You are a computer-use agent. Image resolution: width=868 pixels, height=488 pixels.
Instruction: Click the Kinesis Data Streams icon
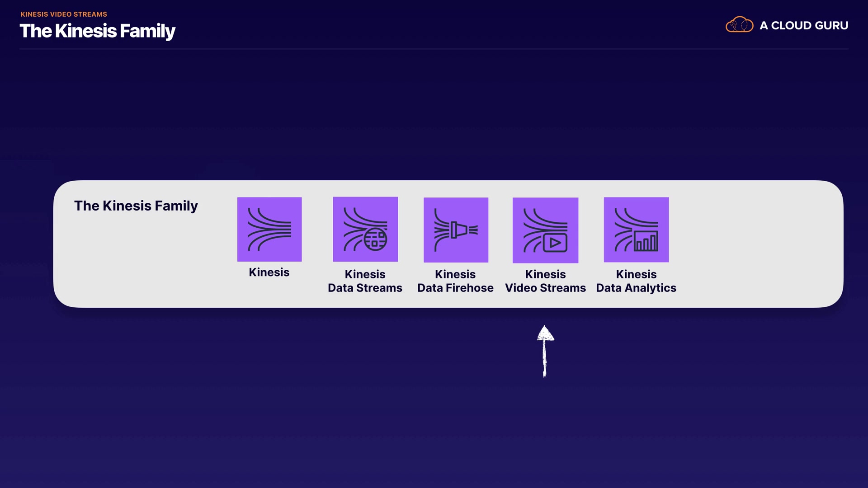(x=365, y=229)
